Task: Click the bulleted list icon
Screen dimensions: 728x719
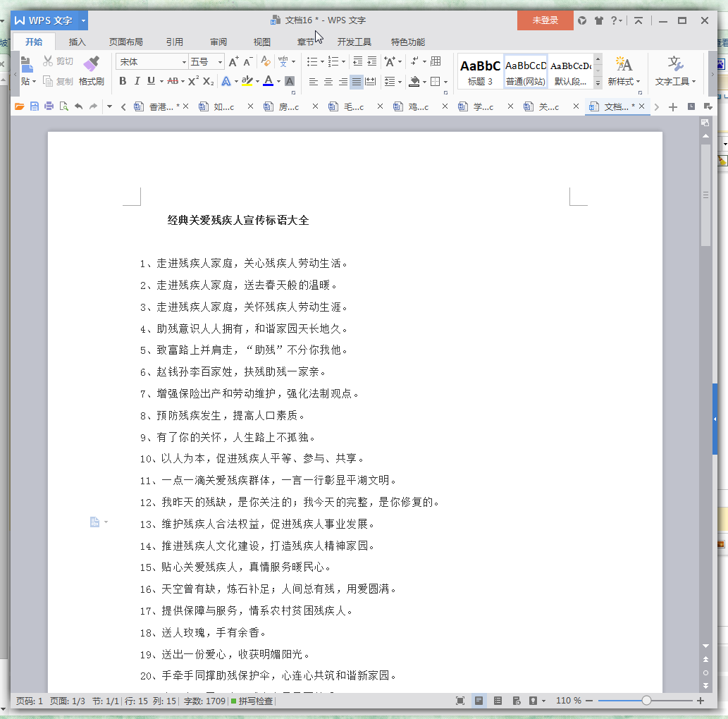Action: (312, 62)
